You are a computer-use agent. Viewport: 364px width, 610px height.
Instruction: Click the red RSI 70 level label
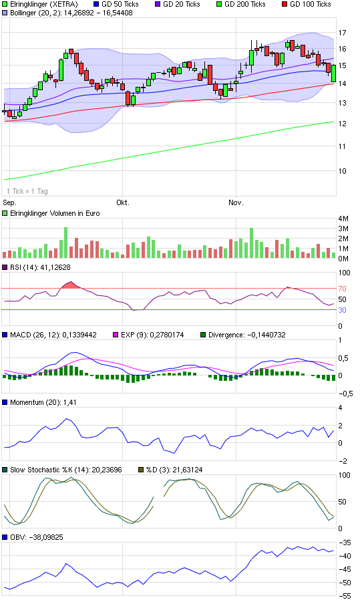[x=342, y=289]
